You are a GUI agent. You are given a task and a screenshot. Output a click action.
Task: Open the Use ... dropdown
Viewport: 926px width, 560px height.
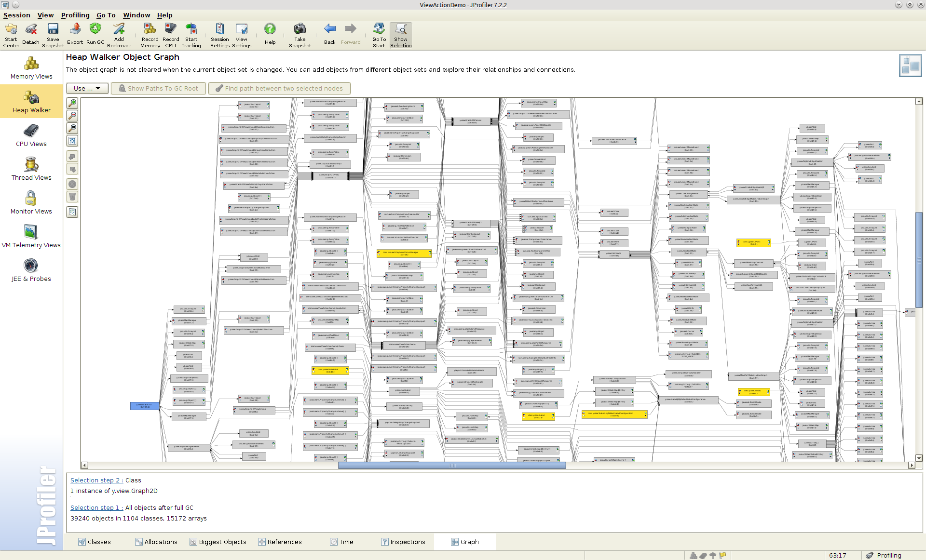(87, 88)
